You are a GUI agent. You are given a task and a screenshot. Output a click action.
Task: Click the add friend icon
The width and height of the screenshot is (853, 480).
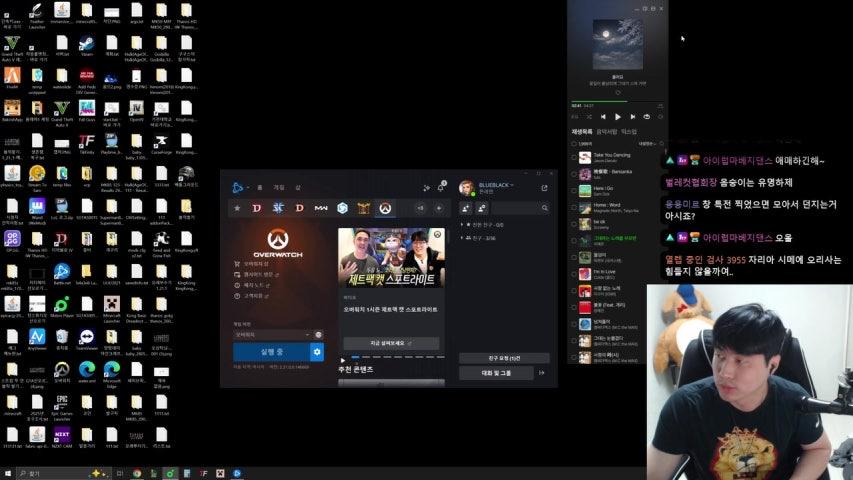466,208
